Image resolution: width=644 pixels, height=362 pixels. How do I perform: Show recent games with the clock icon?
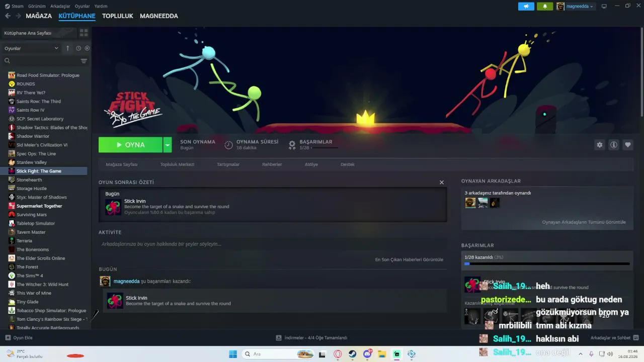click(x=78, y=48)
